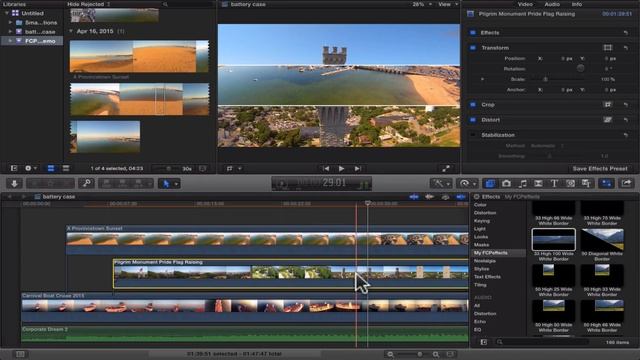The height and width of the screenshot is (360, 640).
Task: Switch to the Audio inspector tab
Action: 552,4
